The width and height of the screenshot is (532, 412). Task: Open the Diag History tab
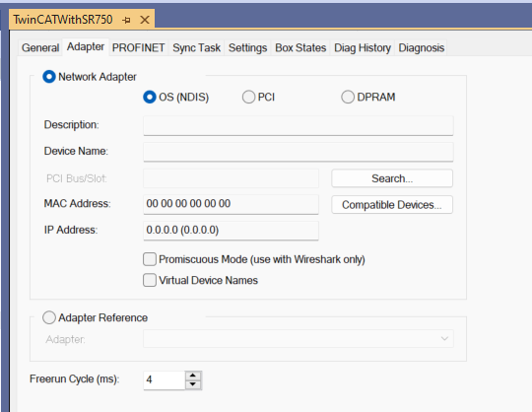363,48
